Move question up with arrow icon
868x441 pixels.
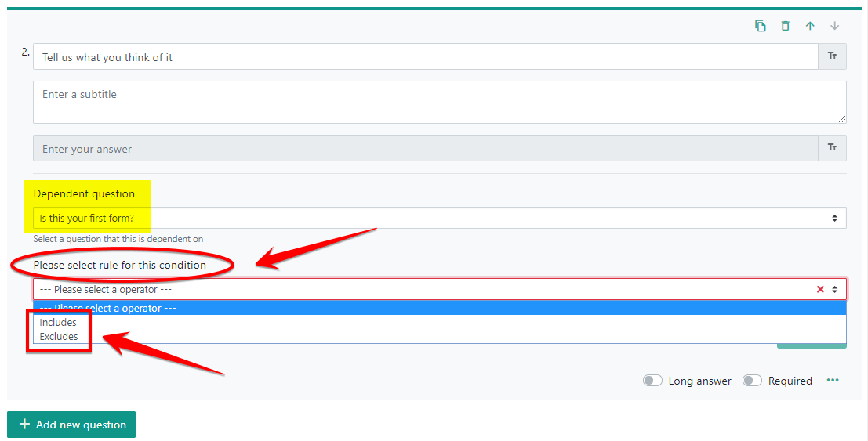click(x=810, y=26)
